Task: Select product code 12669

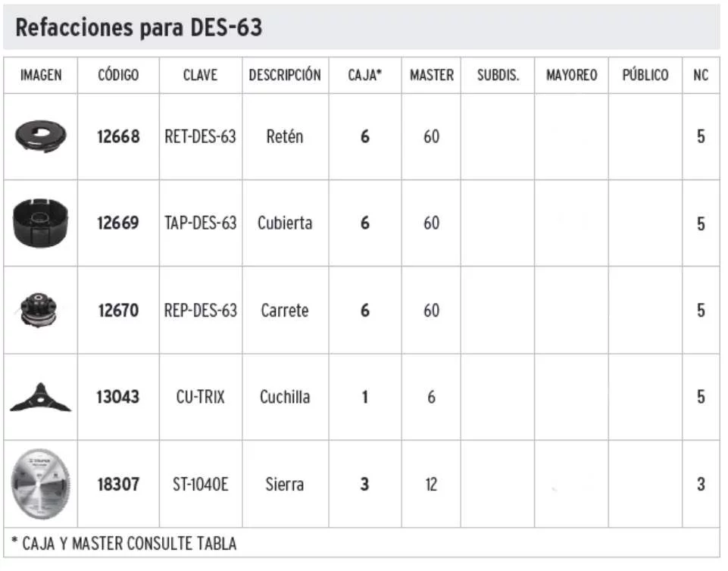Action: tap(118, 223)
